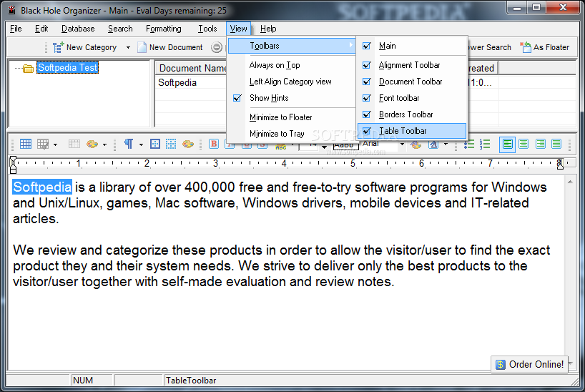Click the NUM status bar indicator
This screenshot has width=585, height=392.
coord(83,381)
